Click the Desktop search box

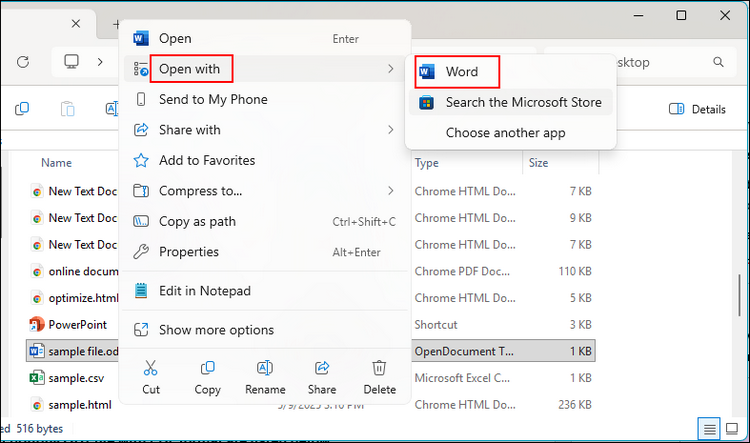pyautogui.click(x=640, y=62)
